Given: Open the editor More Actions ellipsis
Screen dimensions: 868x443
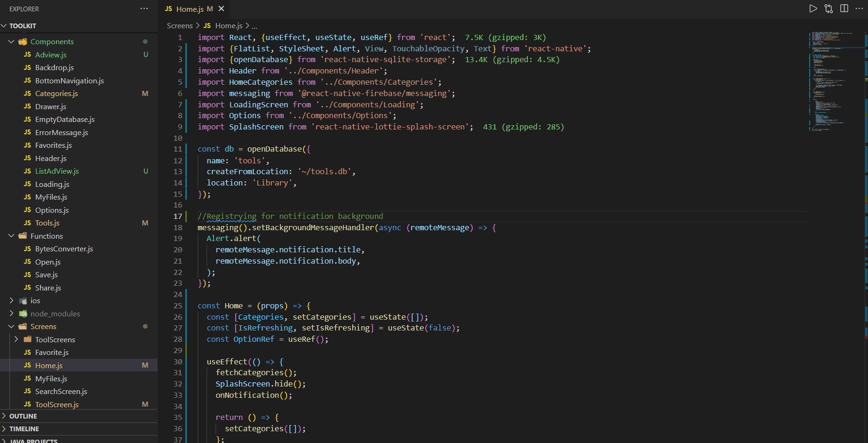Looking at the screenshot, I should (x=859, y=8).
